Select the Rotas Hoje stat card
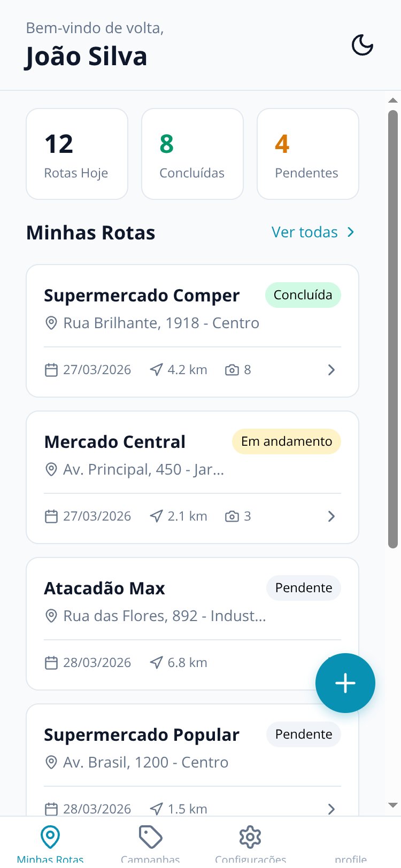This screenshot has height=868, width=401. (77, 154)
